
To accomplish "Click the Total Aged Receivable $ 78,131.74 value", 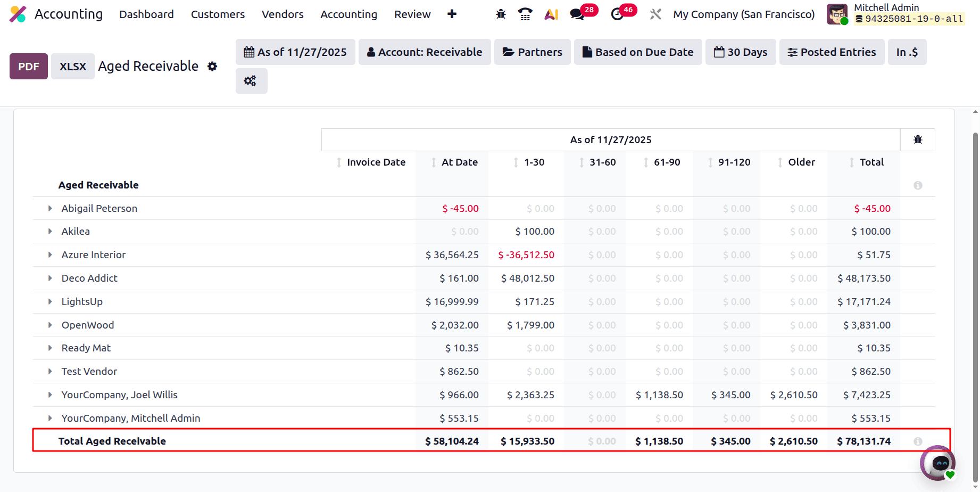I will tap(863, 441).
